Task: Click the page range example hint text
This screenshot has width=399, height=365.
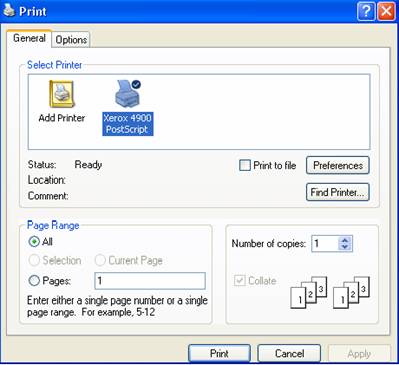Action: pyautogui.click(x=117, y=306)
